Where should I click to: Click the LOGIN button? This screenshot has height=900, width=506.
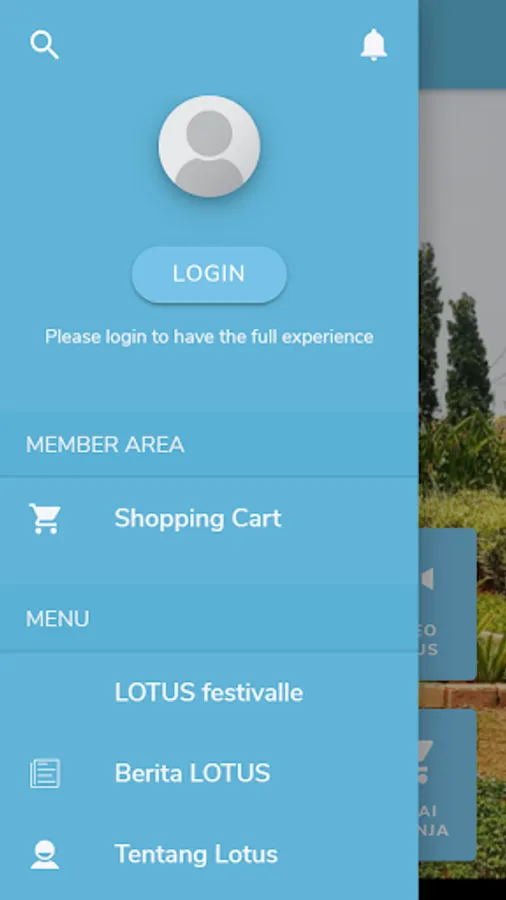pyautogui.click(x=209, y=274)
